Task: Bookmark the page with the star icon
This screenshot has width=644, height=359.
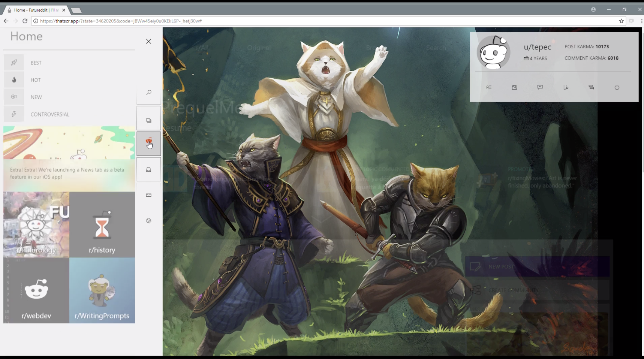Action: pyautogui.click(x=621, y=21)
